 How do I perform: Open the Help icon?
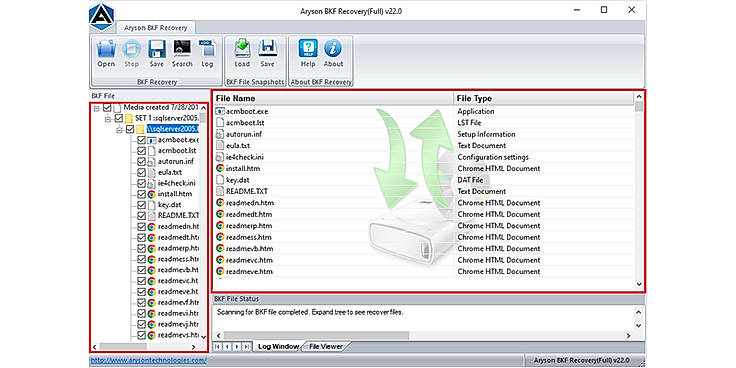point(308,49)
